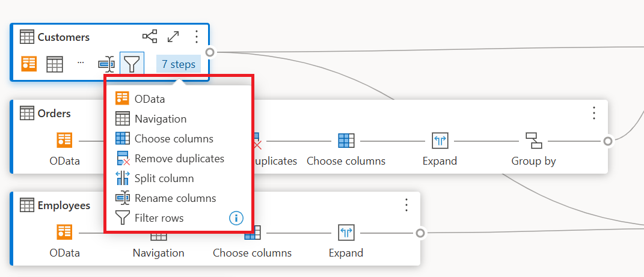Expand the Customers query node
The image size is (644, 277).
(x=173, y=37)
